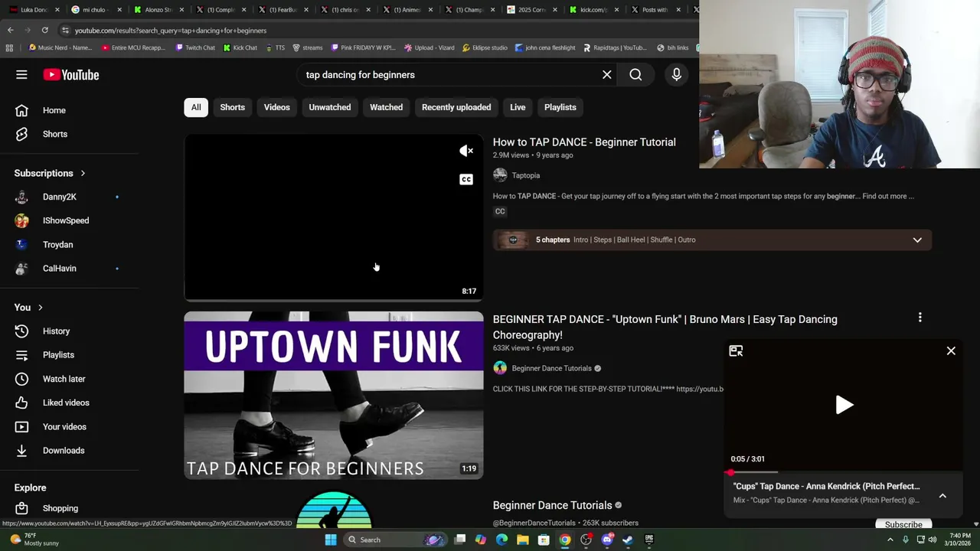
Task: Open Beginner Dance Tutorials channel under Uptown Funk
Action: pos(551,368)
